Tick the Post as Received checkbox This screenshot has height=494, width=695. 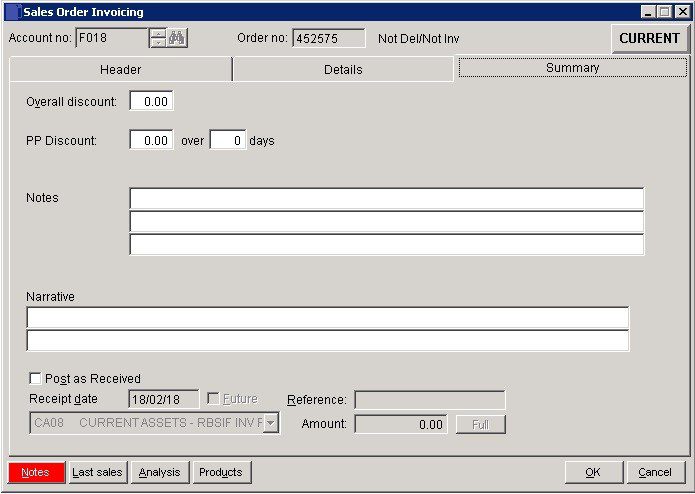pos(35,378)
